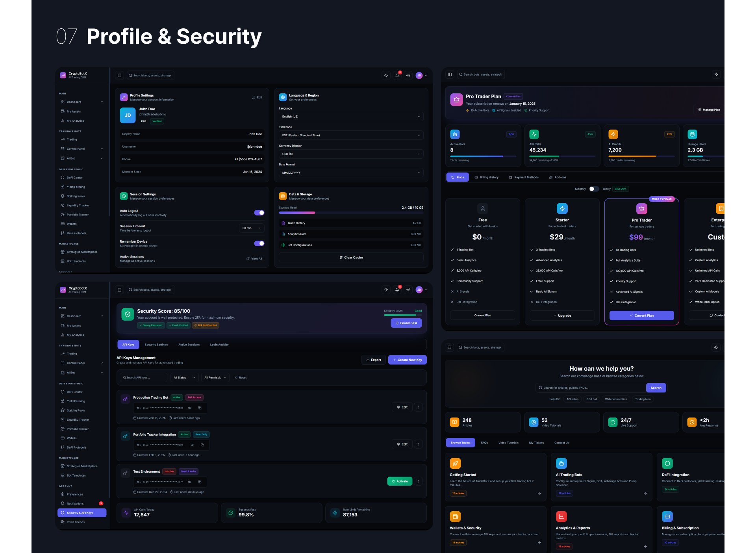The image size is (756, 553).
Task: Click the Security Level progress bar
Action: click(403, 315)
